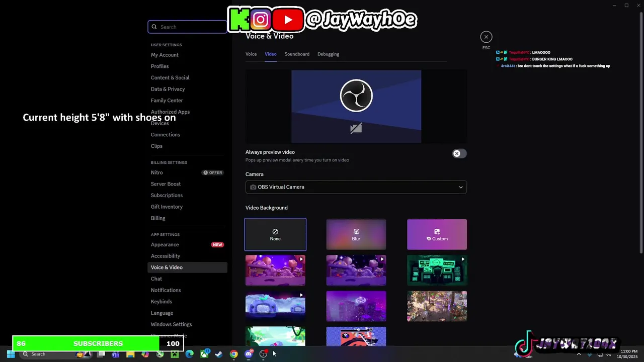Open Connections settings
This screenshot has width=644, height=362.
(x=187, y=135)
